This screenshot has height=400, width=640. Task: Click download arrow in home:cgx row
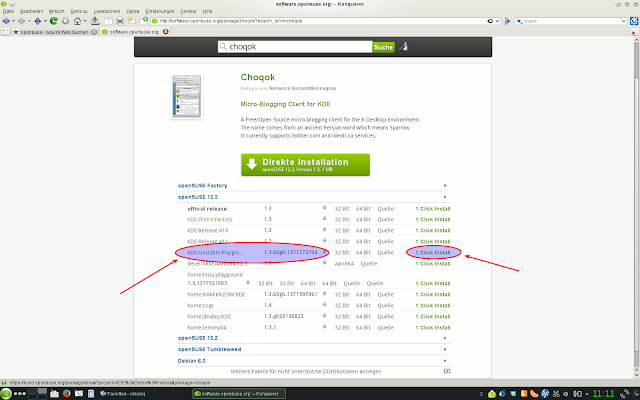coord(324,305)
